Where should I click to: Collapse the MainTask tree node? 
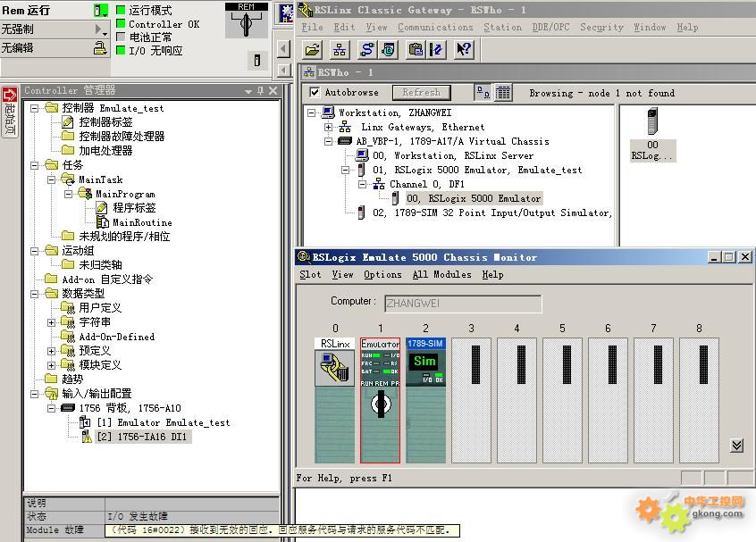pyautogui.click(x=52, y=179)
